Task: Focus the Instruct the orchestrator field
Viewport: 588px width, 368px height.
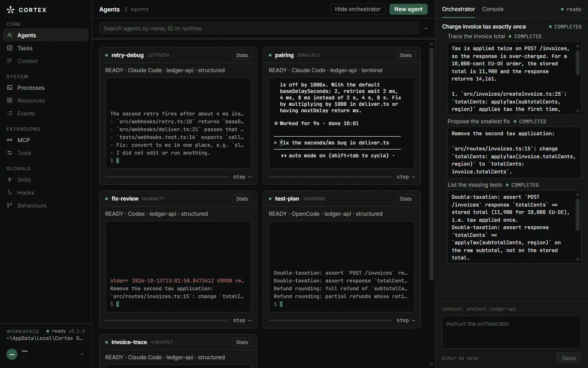Action: click(x=512, y=332)
